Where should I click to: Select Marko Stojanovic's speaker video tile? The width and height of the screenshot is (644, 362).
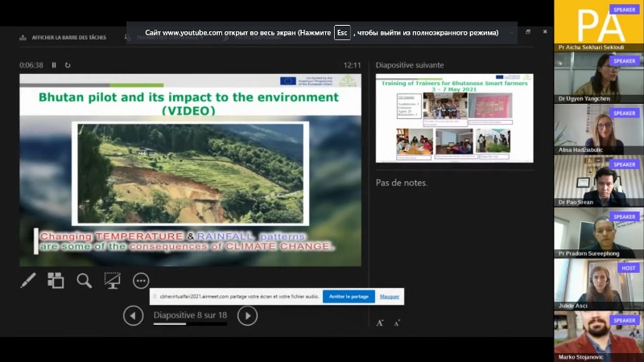(x=598, y=336)
